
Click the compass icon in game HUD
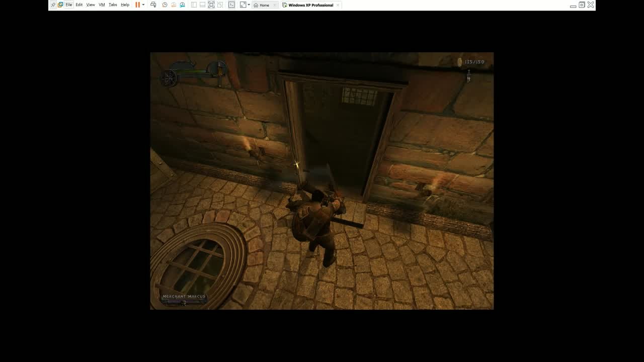point(169,77)
